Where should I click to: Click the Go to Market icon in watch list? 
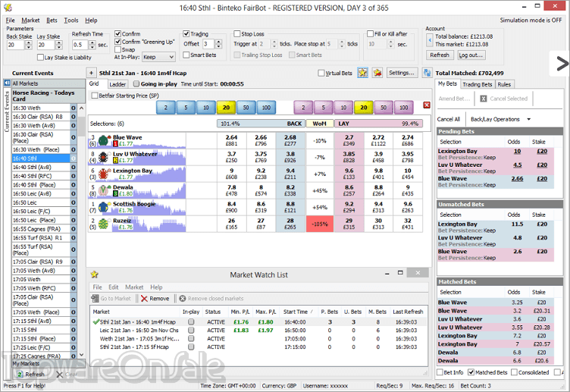pyautogui.click(x=96, y=299)
